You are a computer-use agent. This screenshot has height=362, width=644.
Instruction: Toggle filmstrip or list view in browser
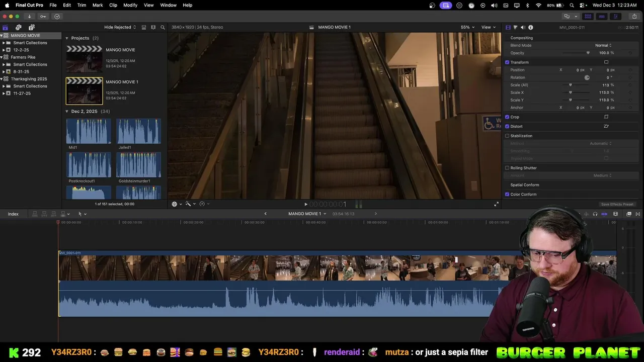(x=143, y=27)
